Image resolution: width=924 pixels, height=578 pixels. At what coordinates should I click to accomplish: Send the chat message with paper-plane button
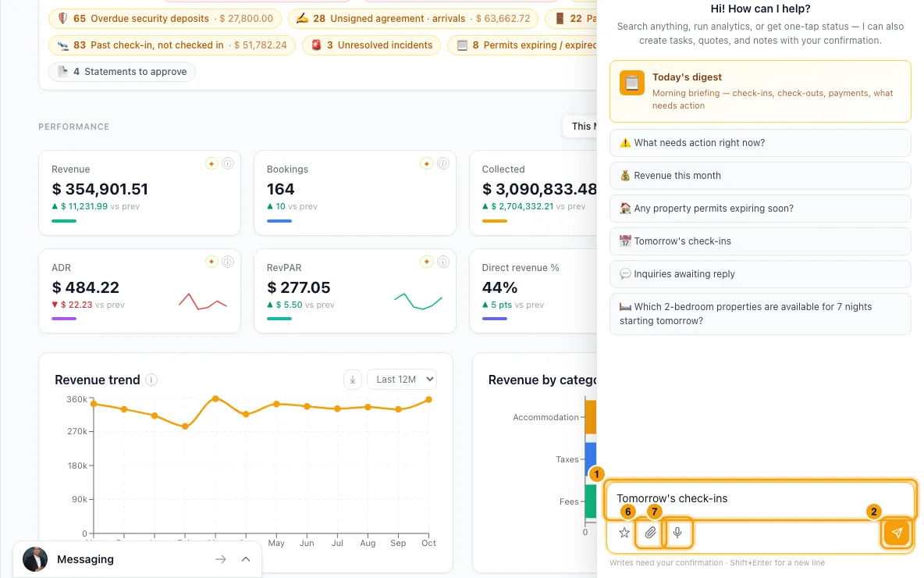pos(897,533)
